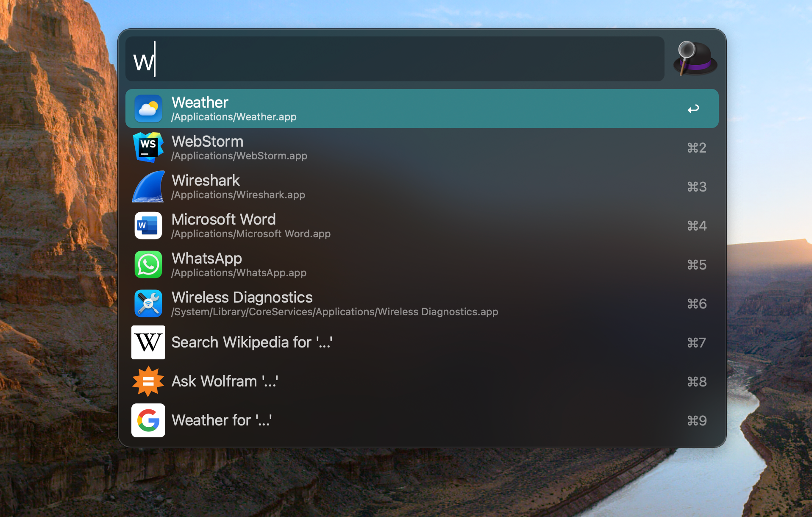Click the /Applications/WhatsApp.app path
The height and width of the screenshot is (517, 812).
[239, 273]
